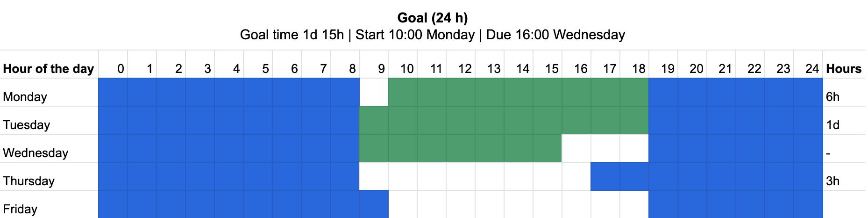Click the Friday row label
This screenshot has height=218, width=868.
[20, 209]
